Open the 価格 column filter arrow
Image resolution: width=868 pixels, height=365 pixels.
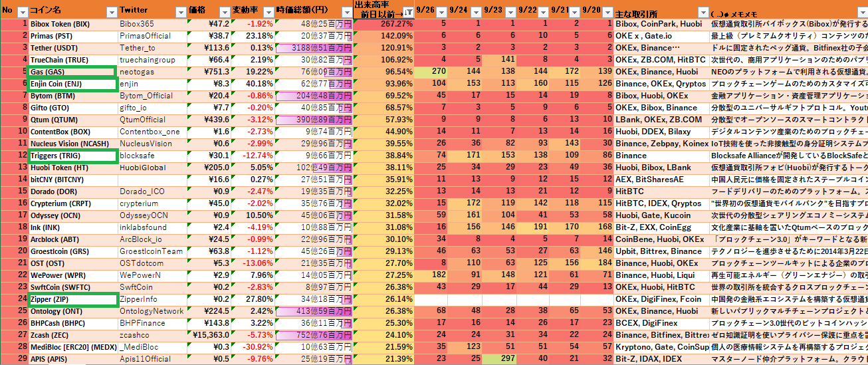(223, 12)
